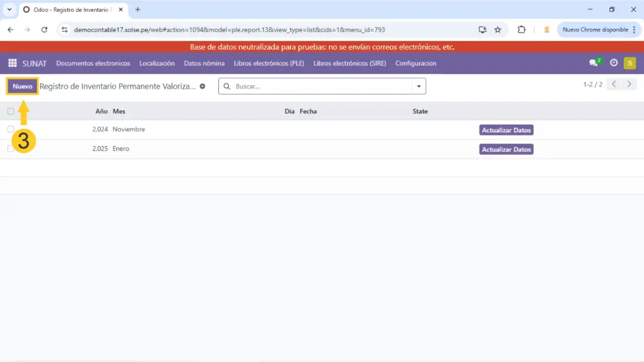The width and height of the screenshot is (644, 362).
Task: Open Chrome extensions puzzle icon
Action: click(521, 30)
